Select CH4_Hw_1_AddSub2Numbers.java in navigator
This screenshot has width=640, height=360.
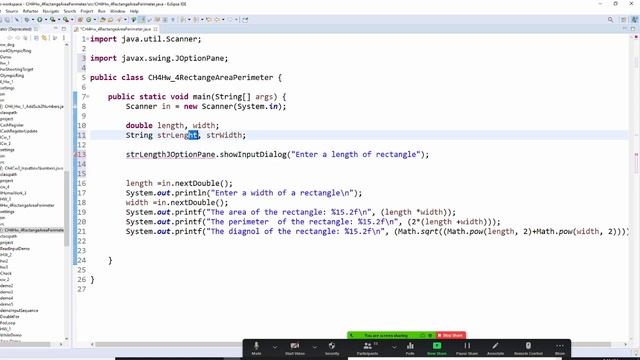(33, 107)
